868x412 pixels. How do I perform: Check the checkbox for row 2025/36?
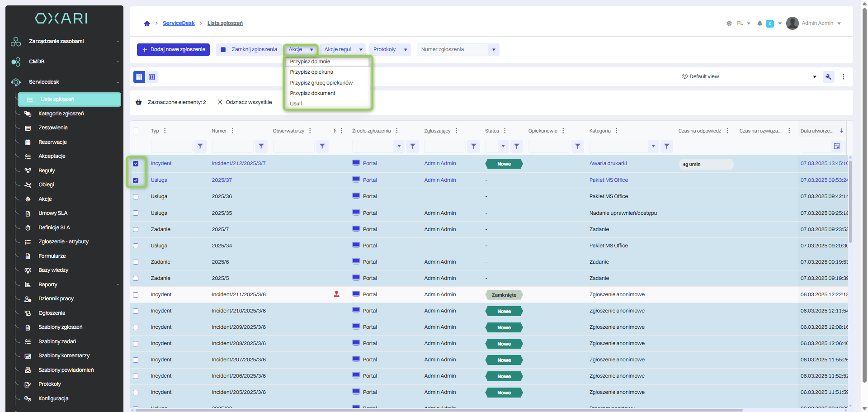click(x=136, y=197)
